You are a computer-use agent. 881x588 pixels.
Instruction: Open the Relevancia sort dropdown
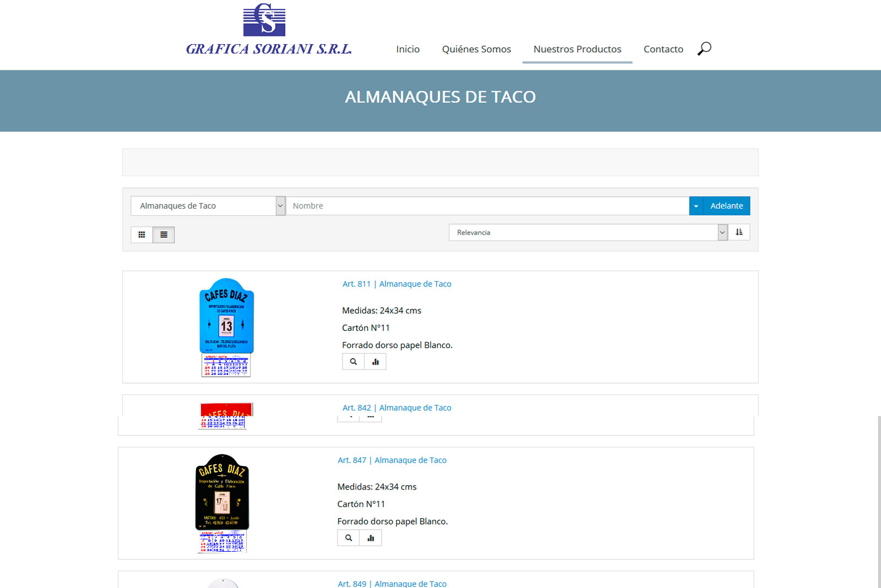tap(588, 232)
